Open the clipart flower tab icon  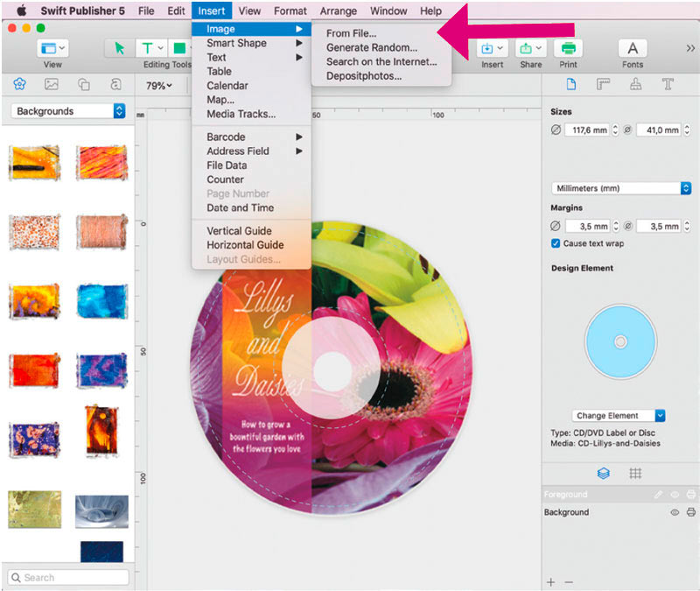point(19,83)
